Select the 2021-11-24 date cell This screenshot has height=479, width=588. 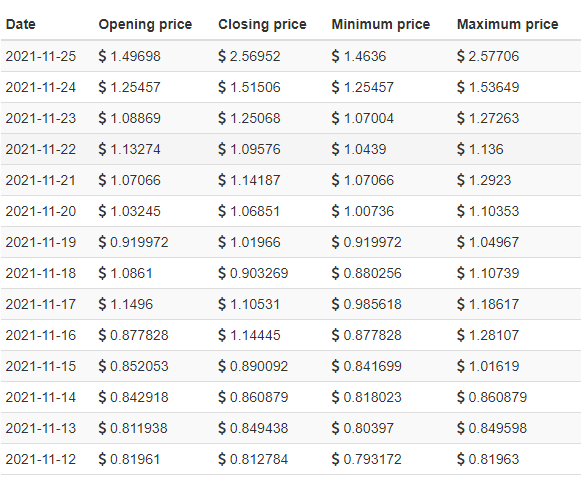40,87
